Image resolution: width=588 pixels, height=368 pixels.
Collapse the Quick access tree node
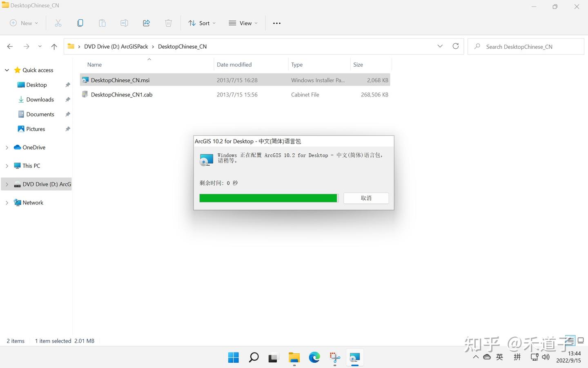coord(7,70)
